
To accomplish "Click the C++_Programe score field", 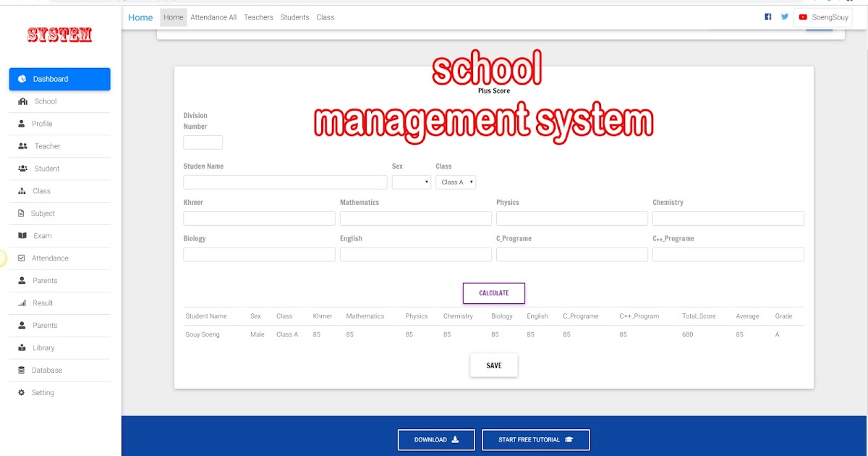I will [x=728, y=255].
